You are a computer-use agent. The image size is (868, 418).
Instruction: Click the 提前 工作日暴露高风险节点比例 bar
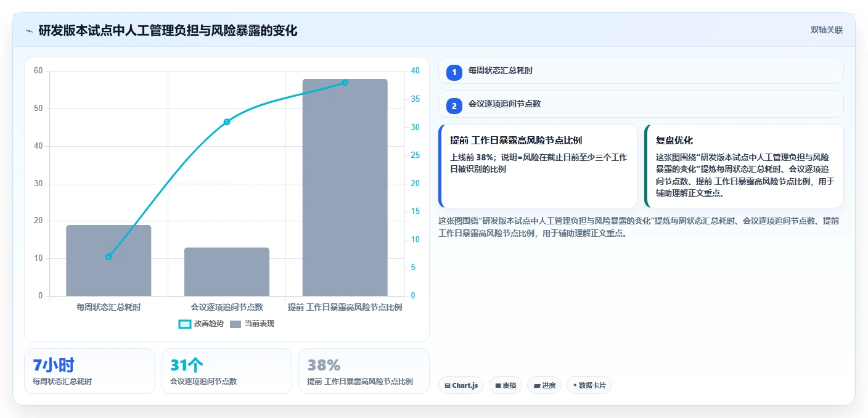345,187
